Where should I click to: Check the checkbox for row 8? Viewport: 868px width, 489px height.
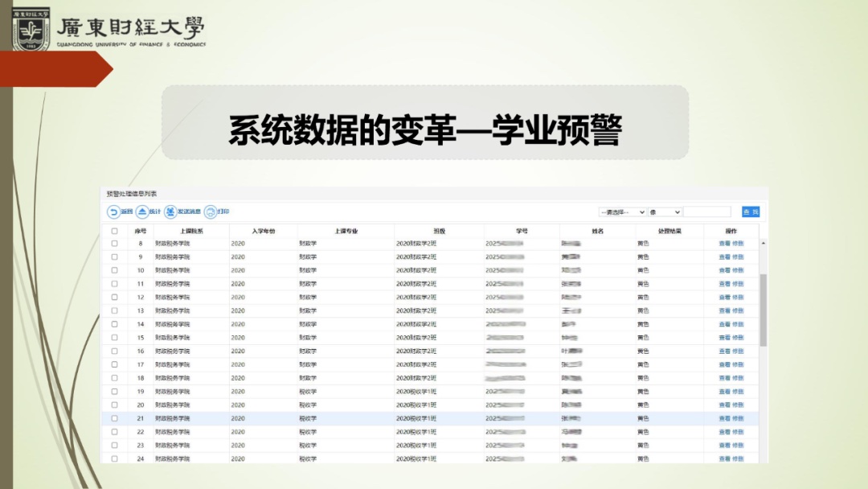tap(114, 243)
